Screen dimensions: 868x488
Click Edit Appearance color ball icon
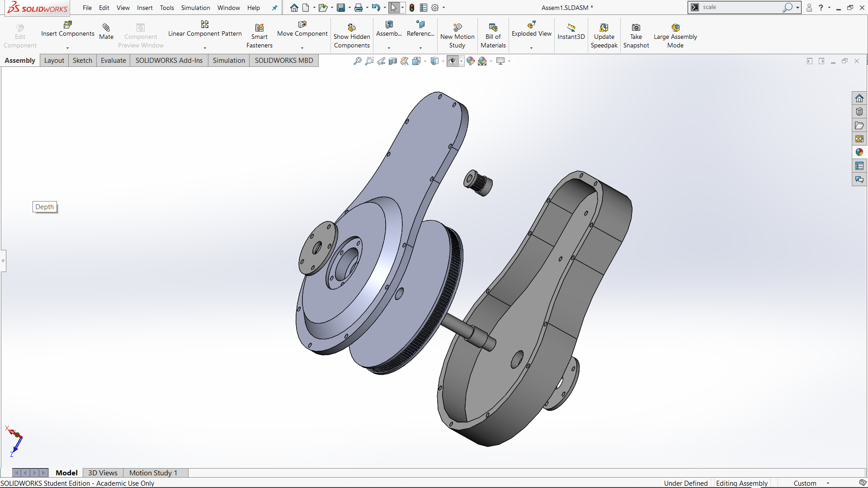[470, 61]
